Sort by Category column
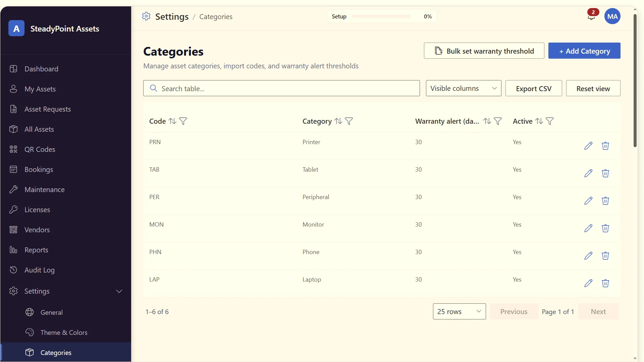This screenshot has width=644, height=362. point(338,121)
